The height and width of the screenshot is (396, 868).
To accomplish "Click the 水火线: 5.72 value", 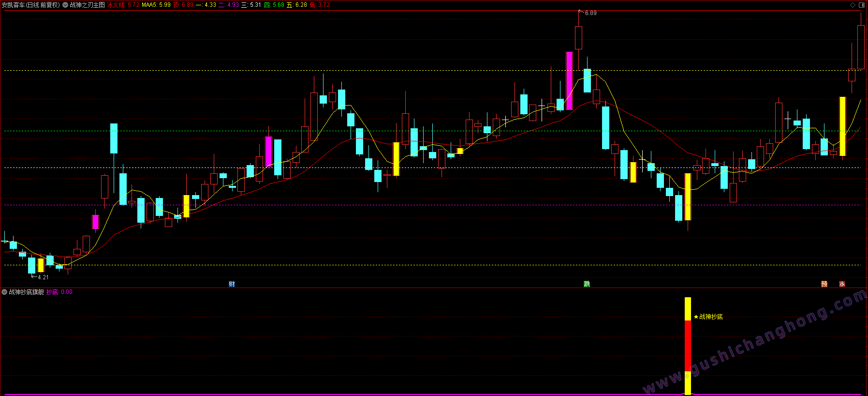I will [x=123, y=5].
